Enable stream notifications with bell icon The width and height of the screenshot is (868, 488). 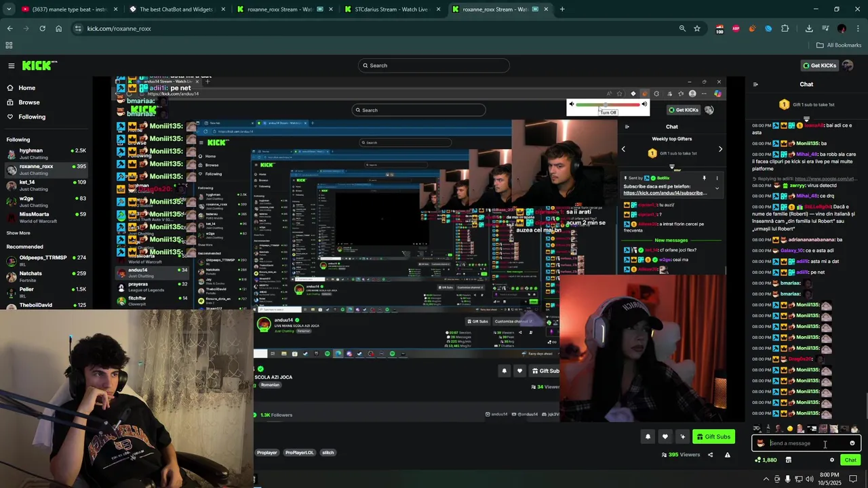648,437
